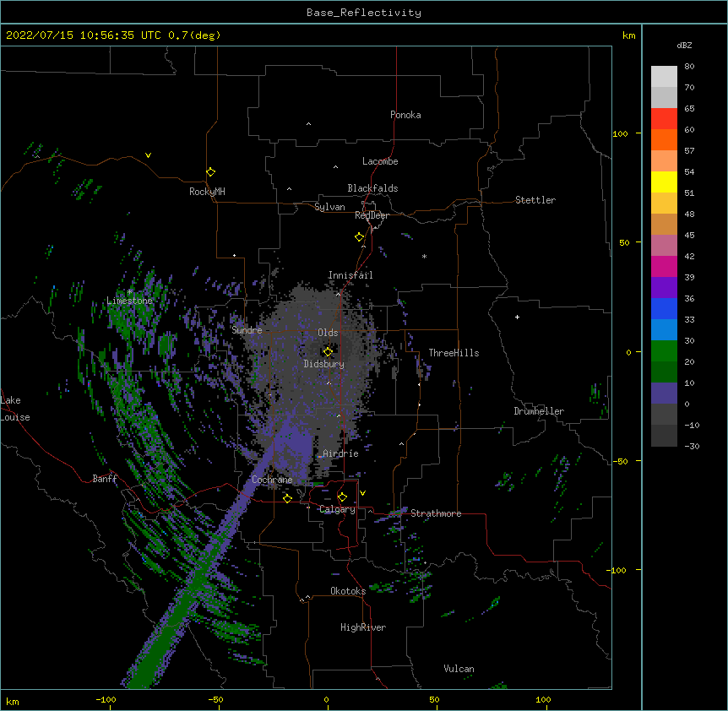Screen dimensions: 728x711
Task: Click the km unit label at top right
Action: [x=628, y=35]
